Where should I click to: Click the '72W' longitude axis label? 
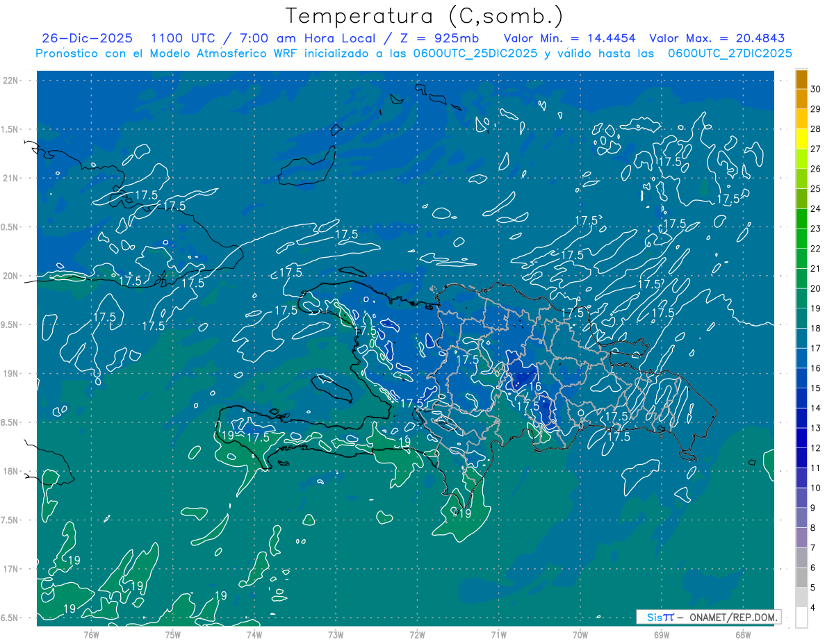point(418,634)
